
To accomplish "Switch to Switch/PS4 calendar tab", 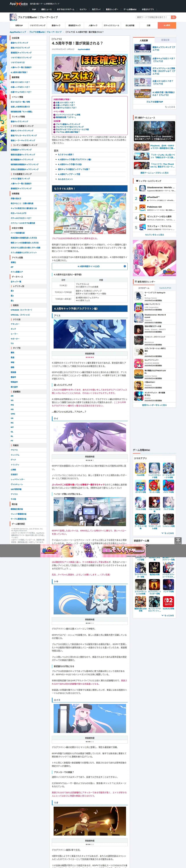I will pyautogui.click(x=165, y=288).
